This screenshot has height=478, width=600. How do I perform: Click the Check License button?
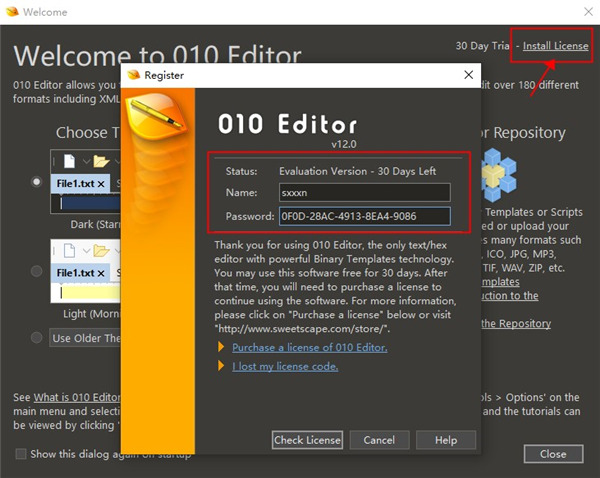pos(307,440)
